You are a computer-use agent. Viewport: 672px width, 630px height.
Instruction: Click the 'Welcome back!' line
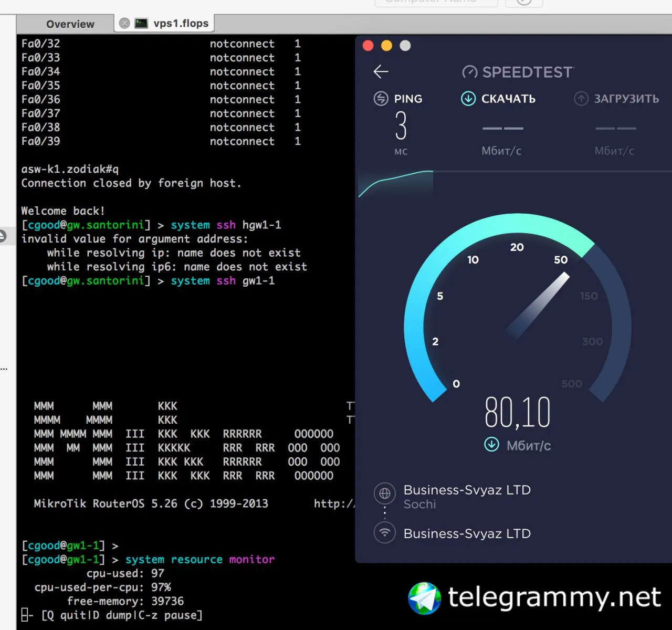[63, 211]
